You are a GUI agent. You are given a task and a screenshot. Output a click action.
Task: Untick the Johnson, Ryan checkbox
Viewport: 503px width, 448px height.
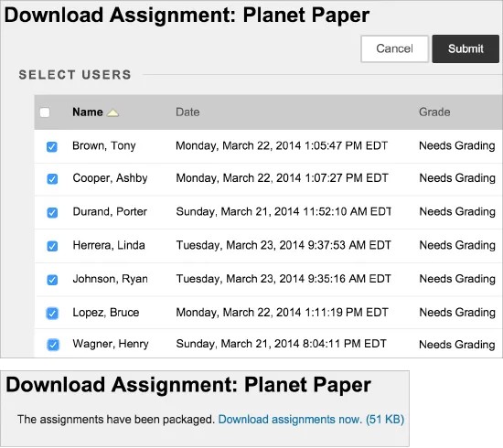click(52, 280)
